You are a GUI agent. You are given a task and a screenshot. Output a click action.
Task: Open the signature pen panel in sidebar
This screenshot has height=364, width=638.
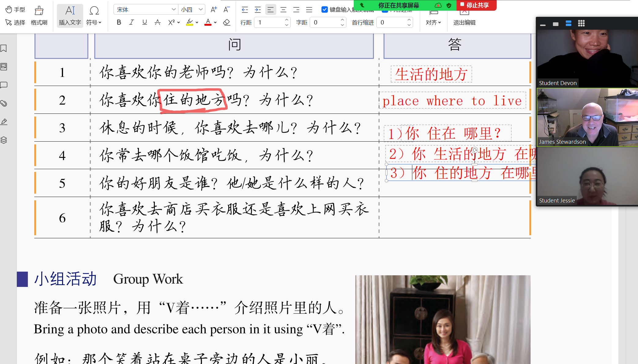(4, 122)
